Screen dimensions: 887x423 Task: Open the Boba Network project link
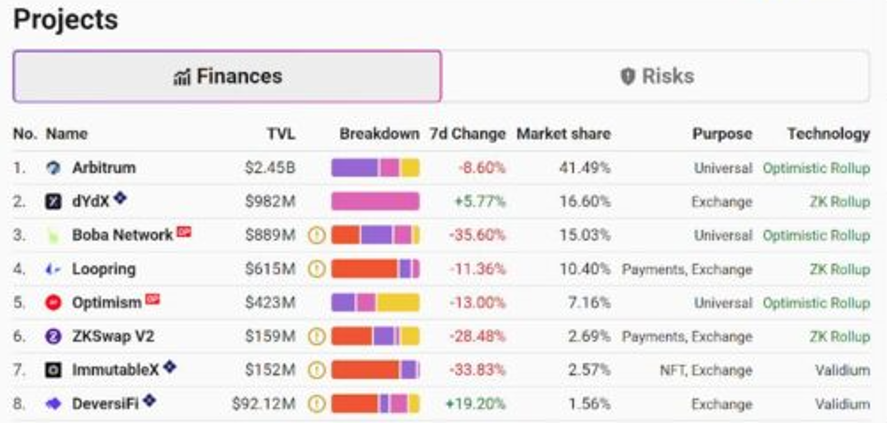[x=122, y=236]
